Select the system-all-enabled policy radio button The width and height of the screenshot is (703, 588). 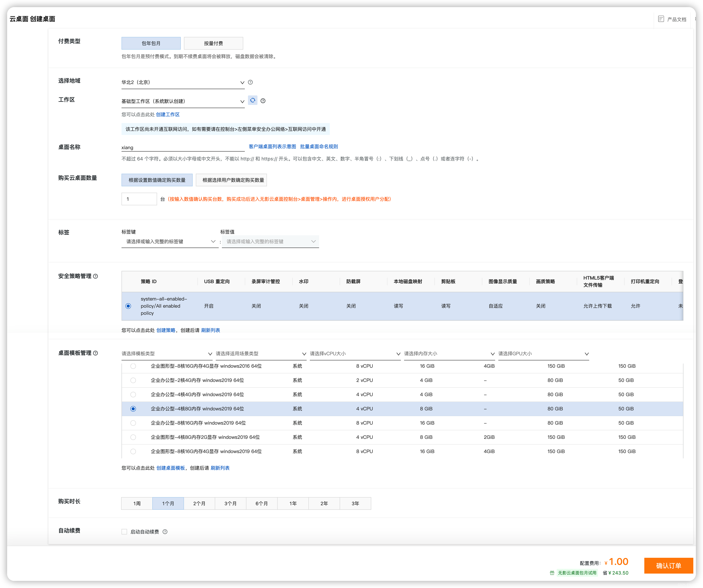[x=128, y=306]
